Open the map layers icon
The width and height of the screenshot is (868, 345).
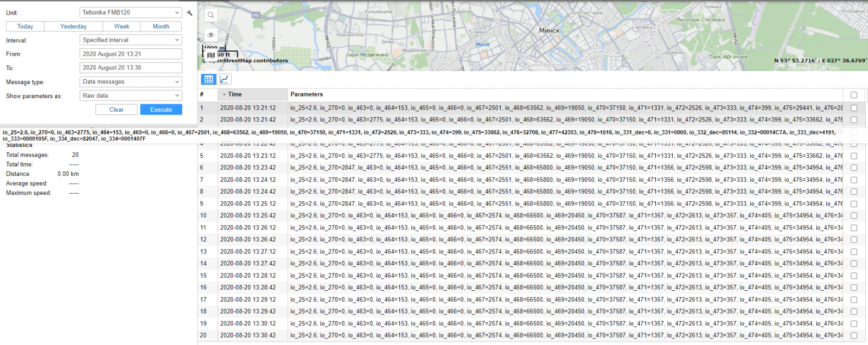click(210, 55)
